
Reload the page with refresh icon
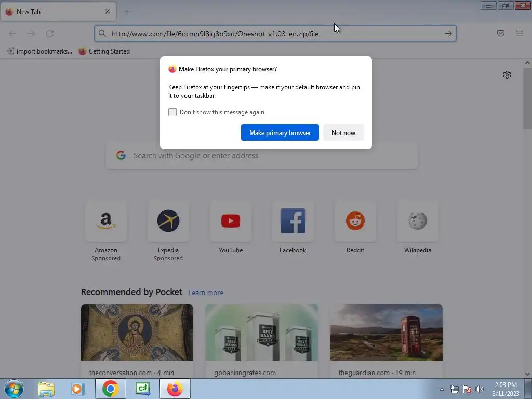tap(50, 33)
